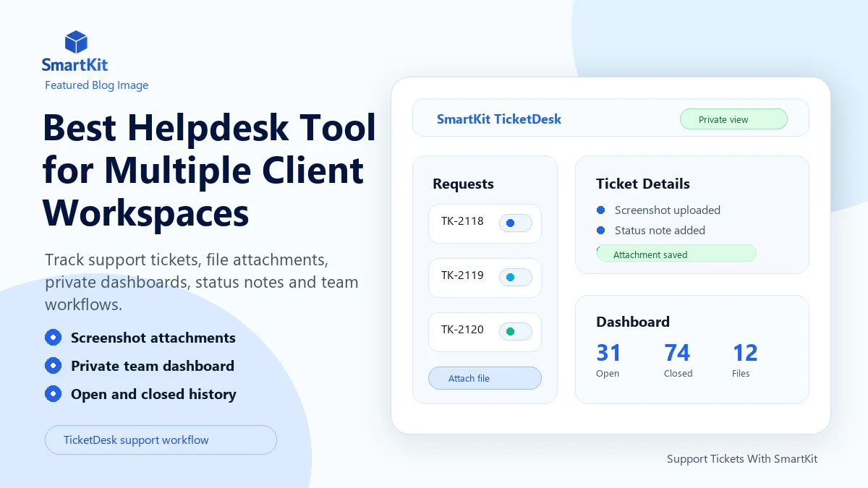Click the Track support tickets description paragraph
This screenshot has height=488, width=868.
202,282
